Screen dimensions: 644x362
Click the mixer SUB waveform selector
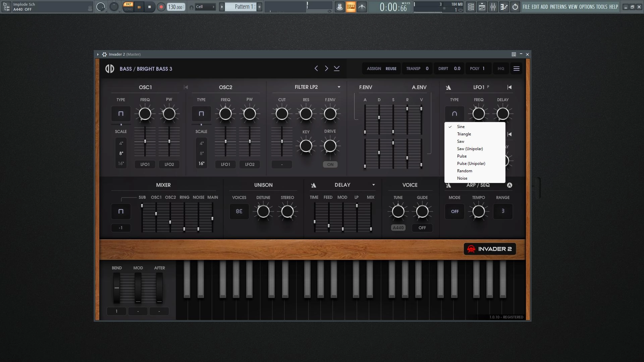[x=121, y=212]
